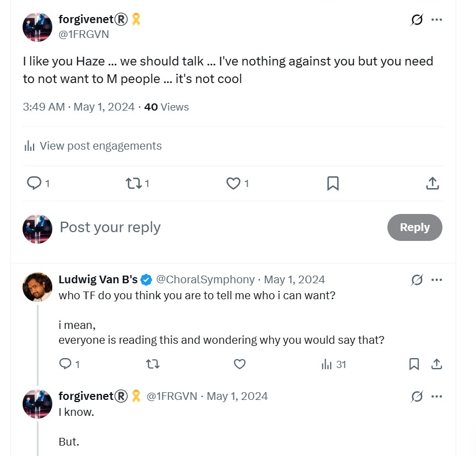Click the Reply button

click(415, 227)
